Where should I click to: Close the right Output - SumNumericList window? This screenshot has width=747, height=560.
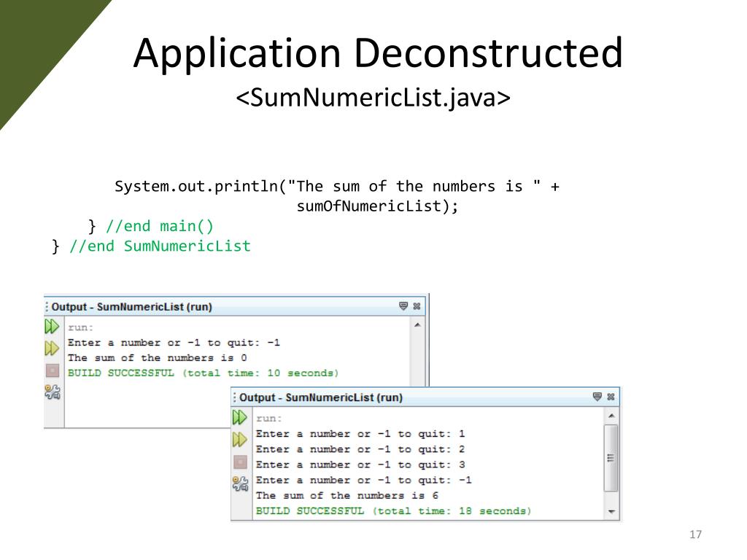(x=611, y=397)
